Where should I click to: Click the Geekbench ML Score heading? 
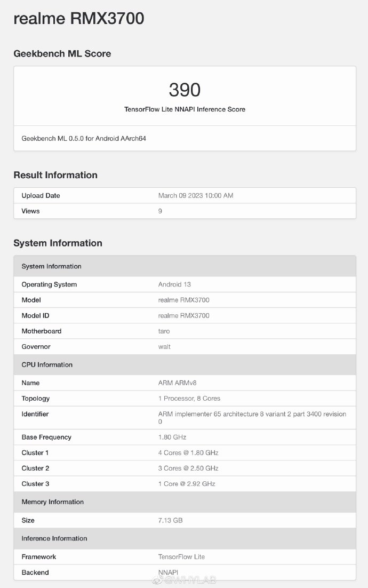pyautogui.click(x=62, y=53)
